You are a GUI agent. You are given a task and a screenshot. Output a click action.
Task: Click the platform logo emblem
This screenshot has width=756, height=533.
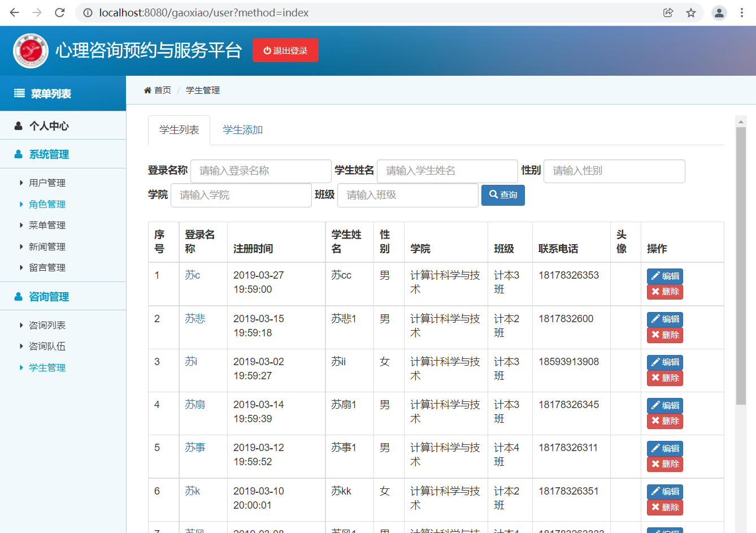(31, 51)
